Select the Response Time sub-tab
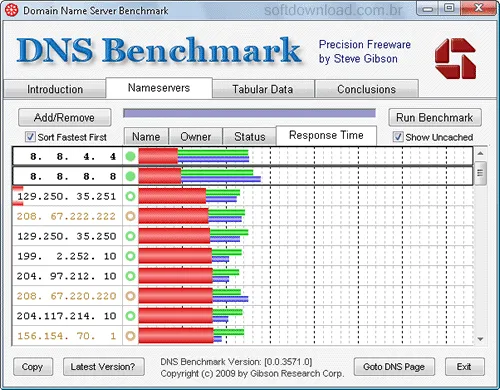 [x=326, y=135]
